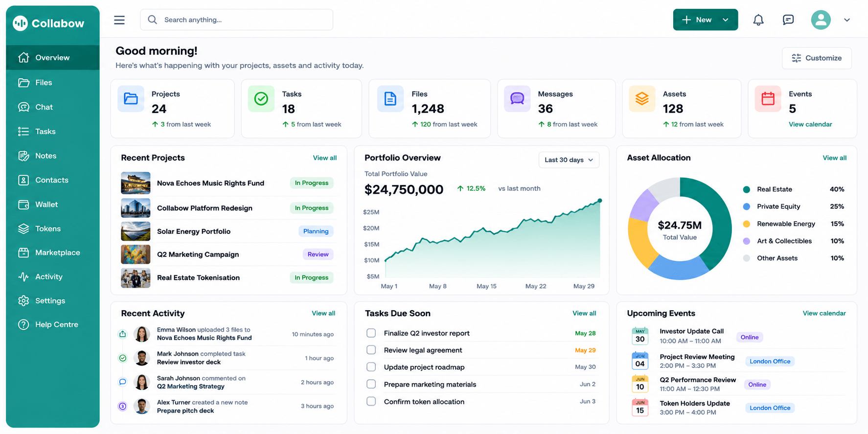
Task: Open Contacts in the sidebar
Action: pos(53,180)
